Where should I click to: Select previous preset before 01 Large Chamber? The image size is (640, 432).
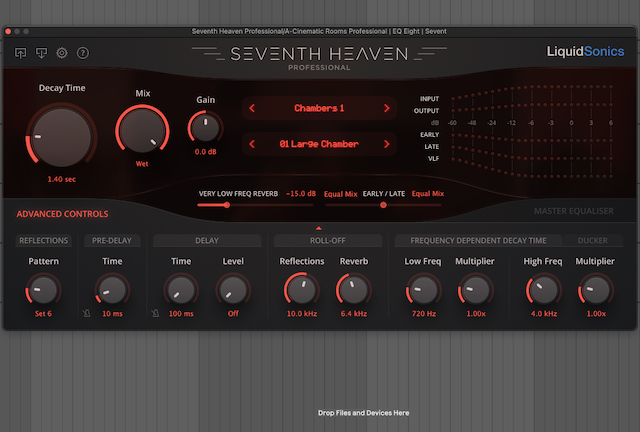tap(252, 144)
